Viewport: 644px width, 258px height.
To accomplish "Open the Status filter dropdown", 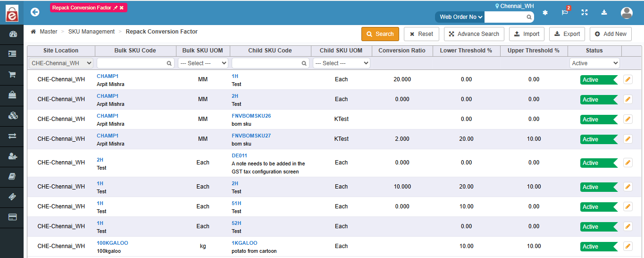I will [594, 63].
